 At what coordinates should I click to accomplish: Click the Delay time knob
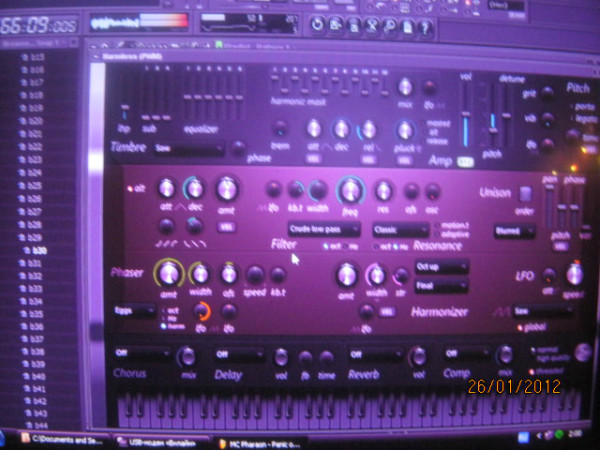326,358
